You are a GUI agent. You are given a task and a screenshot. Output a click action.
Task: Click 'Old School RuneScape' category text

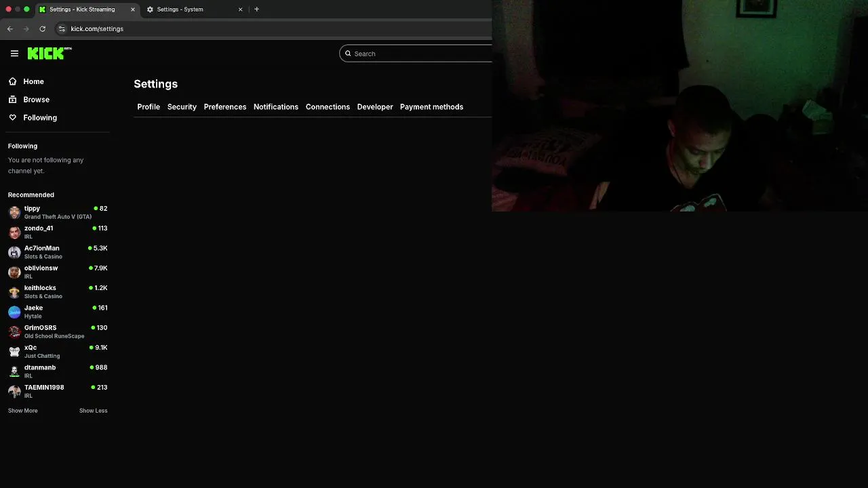tap(54, 336)
